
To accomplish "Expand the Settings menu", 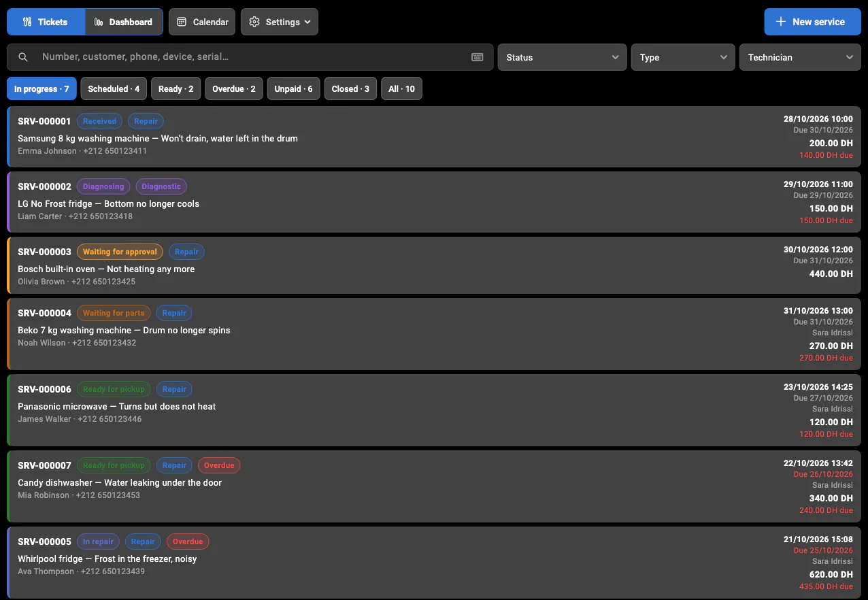I will [x=280, y=22].
